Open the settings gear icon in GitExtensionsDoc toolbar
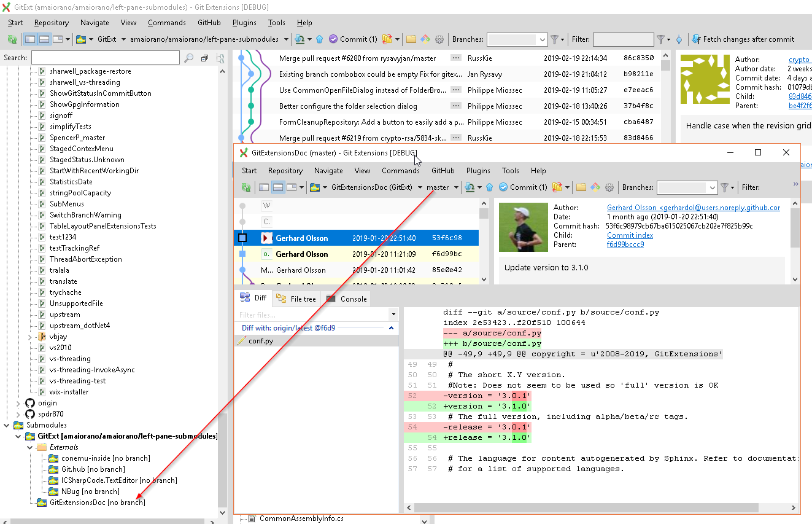The width and height of the screenshot is (812, 524). [608, 187]
